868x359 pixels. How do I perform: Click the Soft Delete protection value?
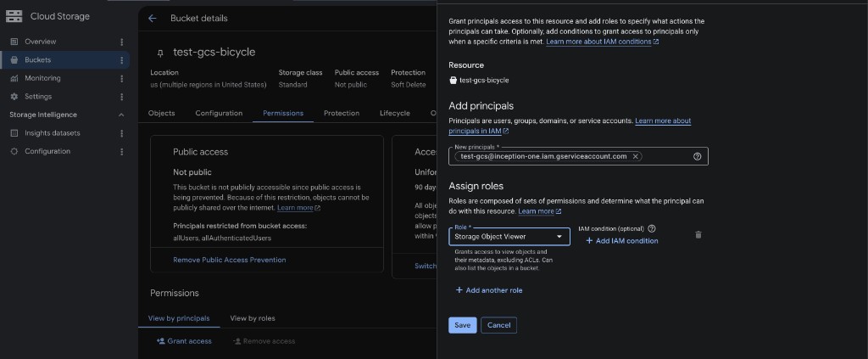point(408,85)
